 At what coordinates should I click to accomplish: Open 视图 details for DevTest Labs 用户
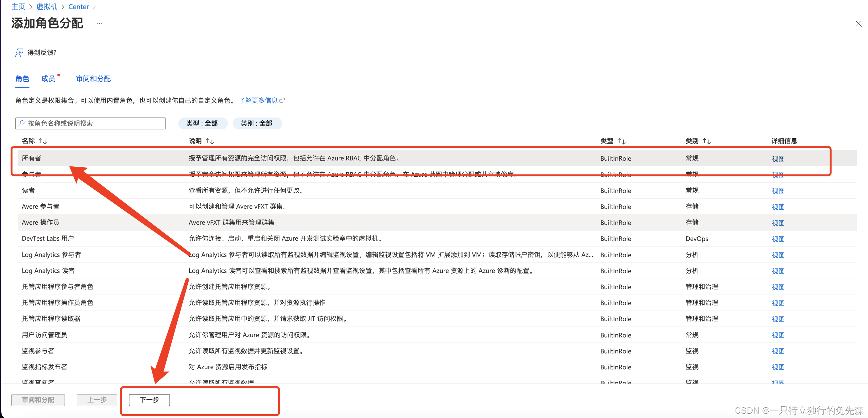[x=778, y=239]
